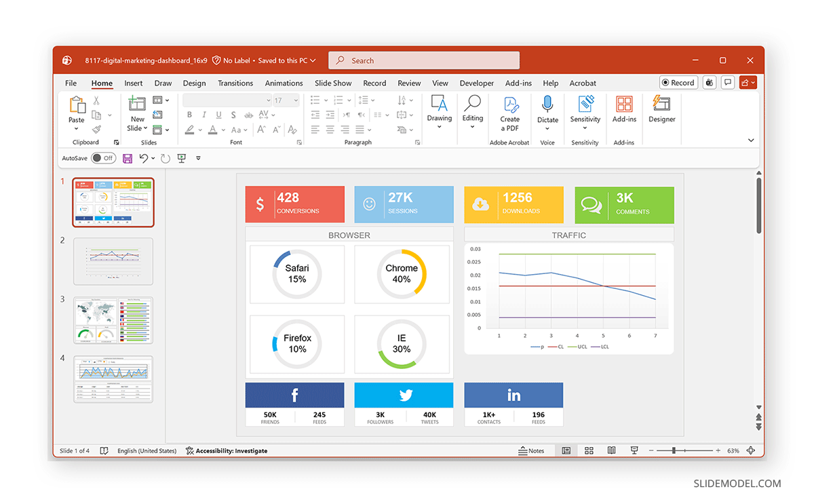Toggle the AutoSave switch
Image resolution: width=814 pixels, height=504 pixels.
pyautogui.click(x=104, y=158)
